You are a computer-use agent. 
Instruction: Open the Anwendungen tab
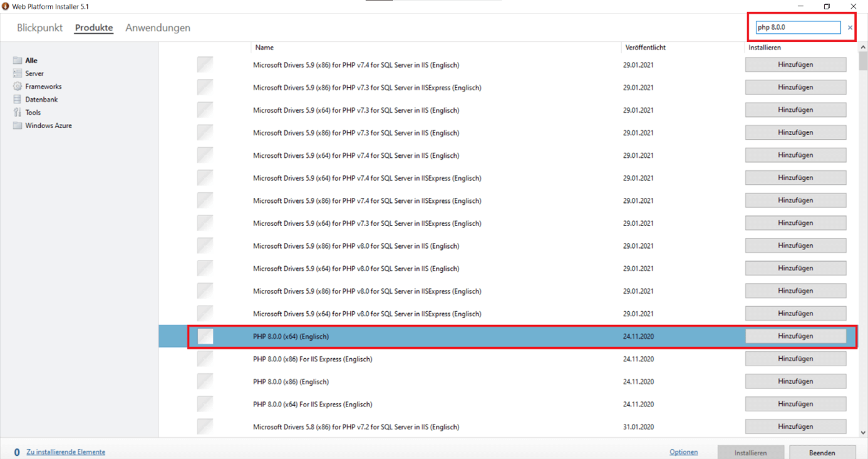158,28
